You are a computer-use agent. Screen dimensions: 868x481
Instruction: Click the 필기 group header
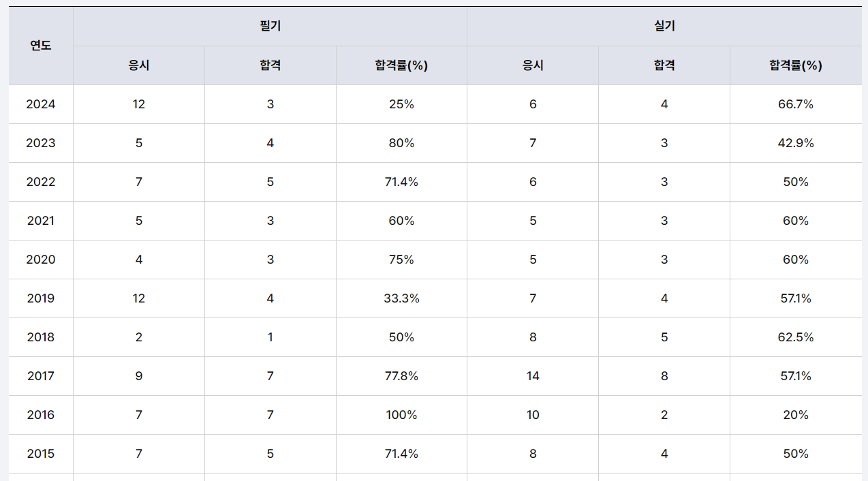point(270,27)
